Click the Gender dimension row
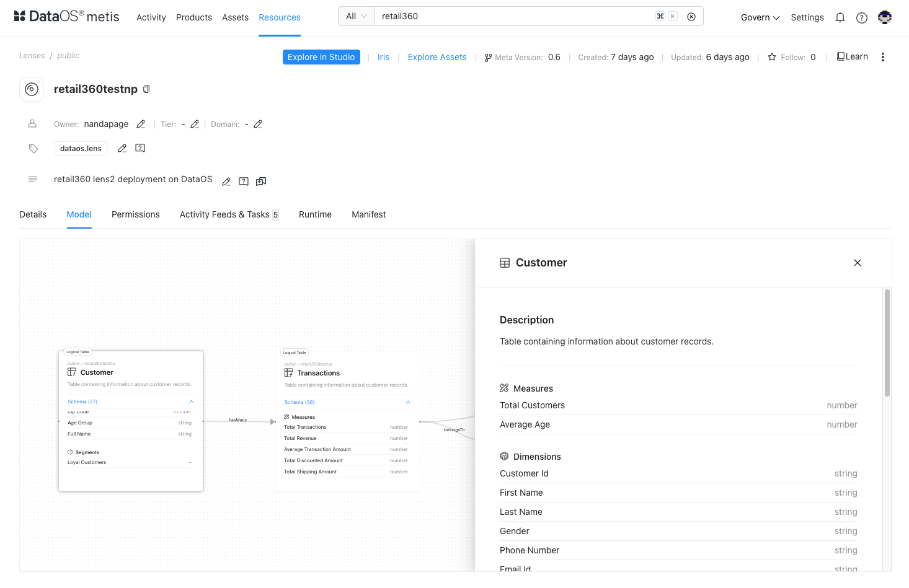909x588 pixels. tap(678, 531)
